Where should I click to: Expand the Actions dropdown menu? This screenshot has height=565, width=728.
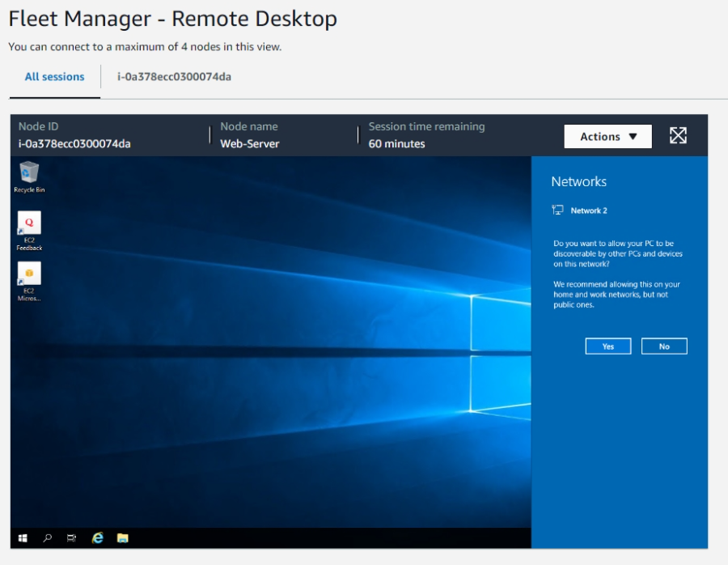click(607, 136)
